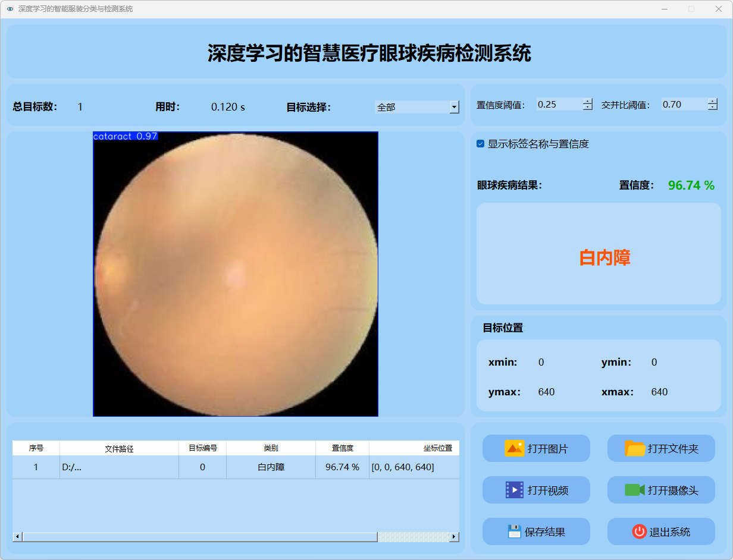Image resolution: width=733 pixels, height=560 pixels.
Task: Click the 文件路径 column header
Action: (x=119, y=448)
